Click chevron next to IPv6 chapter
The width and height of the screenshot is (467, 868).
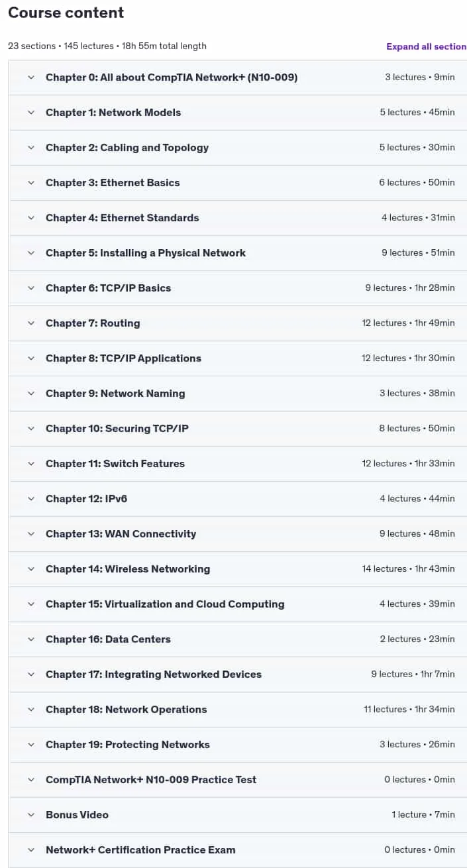(30, 499)
